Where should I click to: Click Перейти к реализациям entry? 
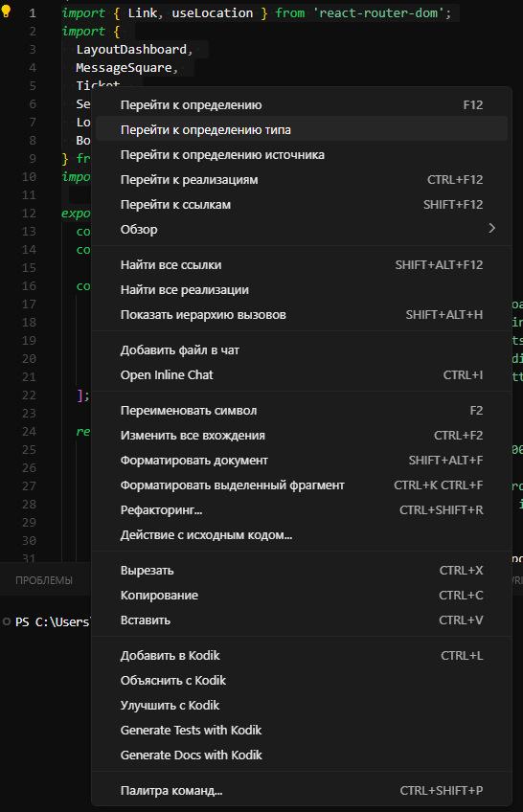[302, 180]
